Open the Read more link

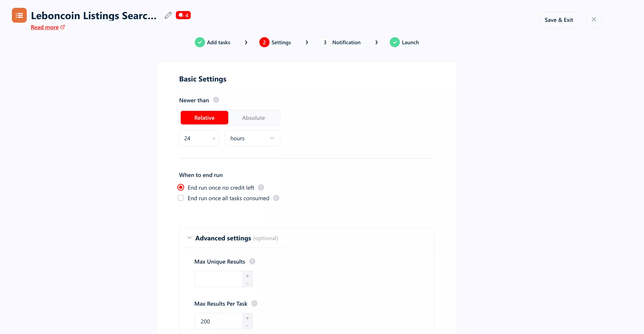[x=48, y=27]
